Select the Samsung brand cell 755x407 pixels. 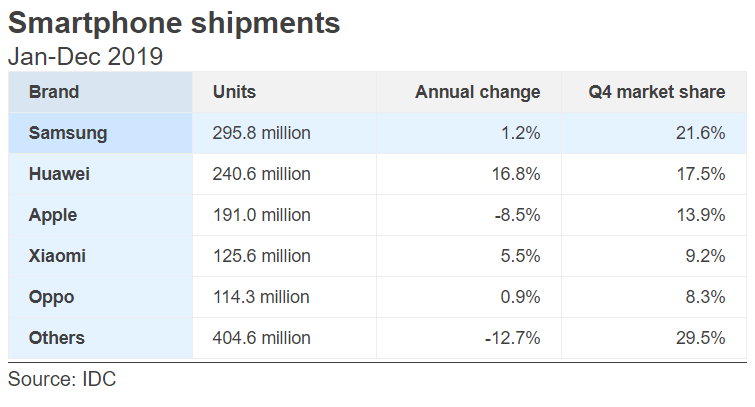coord(68,133)
